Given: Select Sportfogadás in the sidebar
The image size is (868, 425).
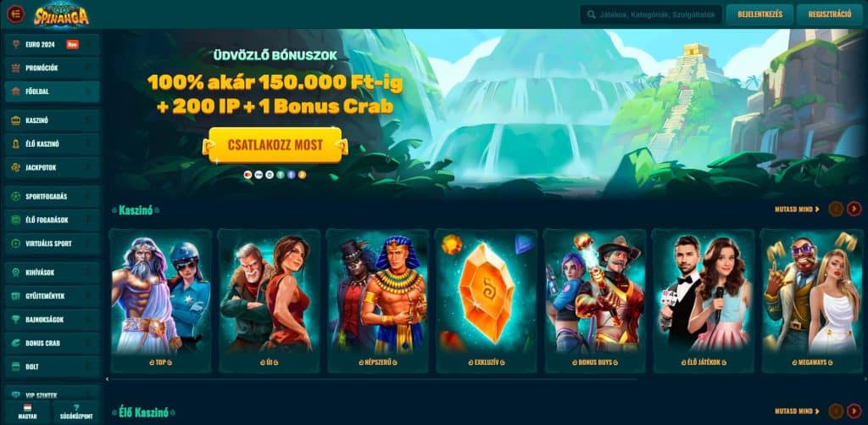Looking at the screenshot, I should (52, 197).
